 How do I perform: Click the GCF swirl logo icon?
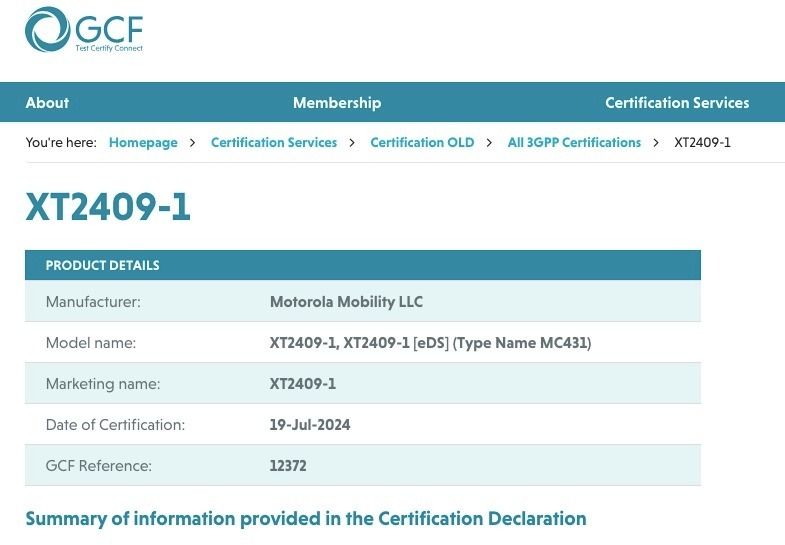point(47,29)
